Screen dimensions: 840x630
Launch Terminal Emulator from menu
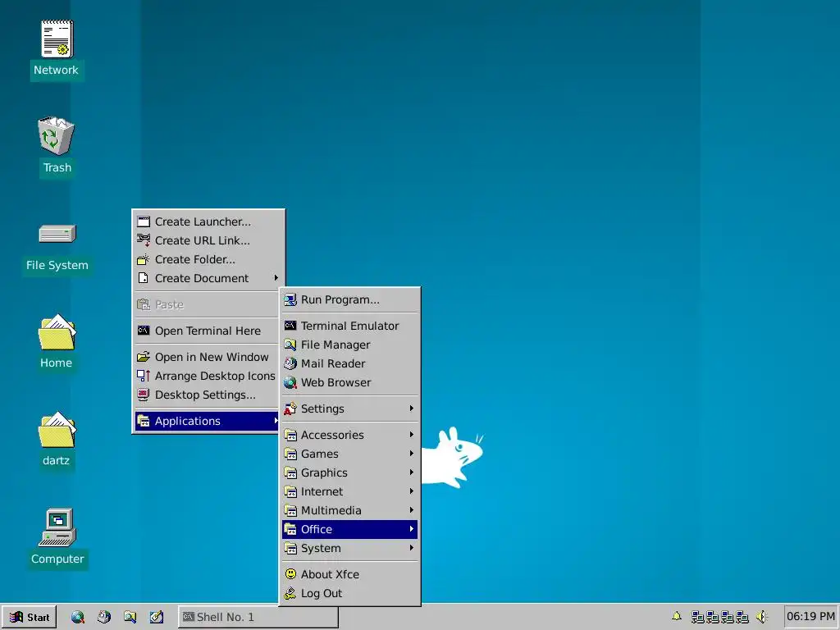[349, 326]
